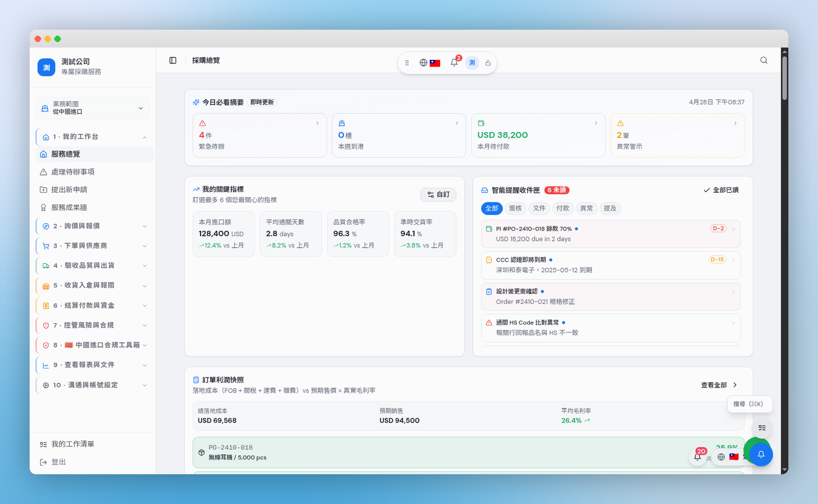Open the 異常警示 2 筆 summary card

click(x=677, y=135)
